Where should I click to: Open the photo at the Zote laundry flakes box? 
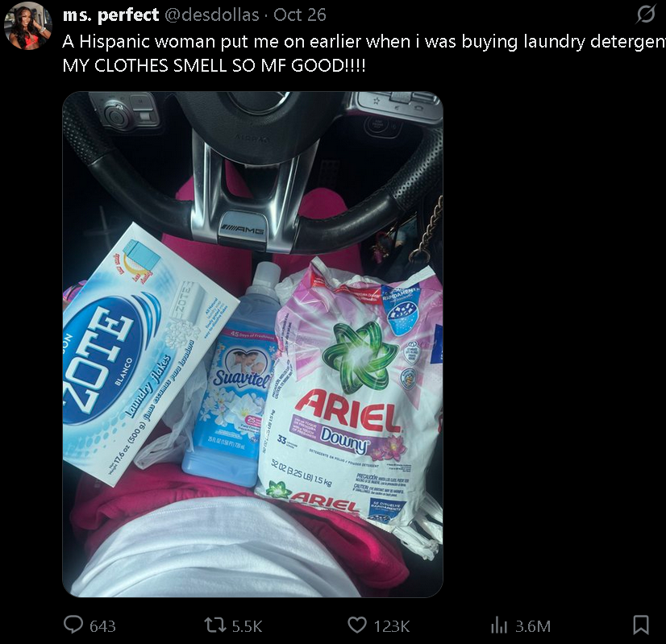pyautogui.click(x=144, y=356)
